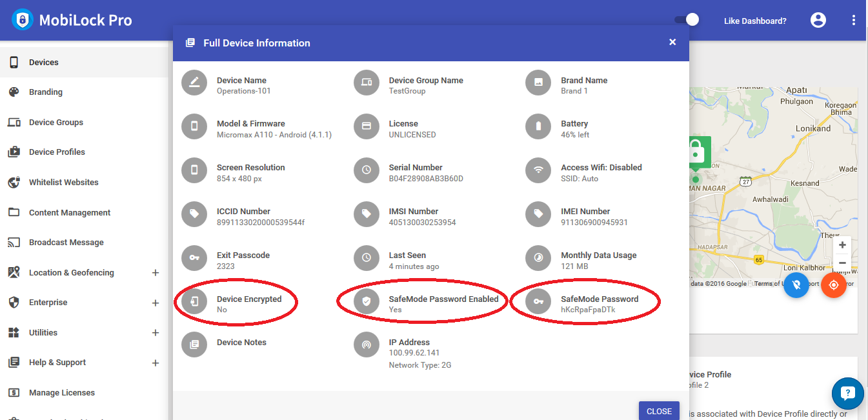Click the Device Group Name icon
868x420 pixels.
(x=367, y=83)
